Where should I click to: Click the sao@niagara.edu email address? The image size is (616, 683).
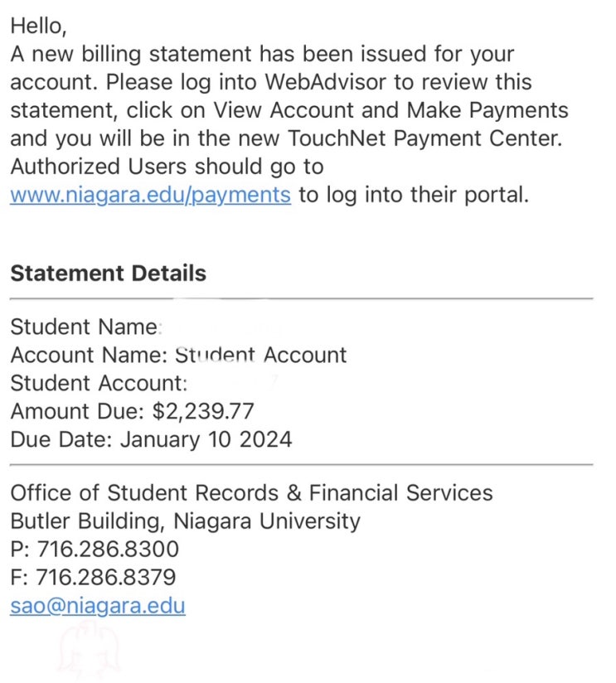pyautogui.click(x=98, y=606)
